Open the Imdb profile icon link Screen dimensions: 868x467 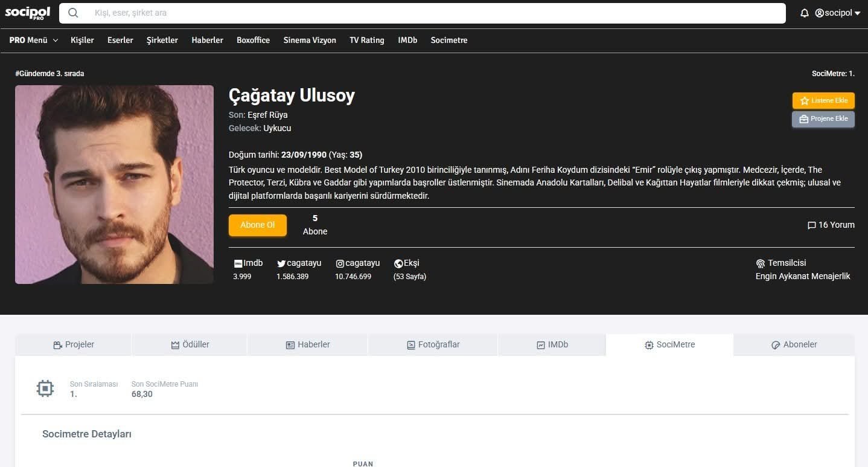238,263
